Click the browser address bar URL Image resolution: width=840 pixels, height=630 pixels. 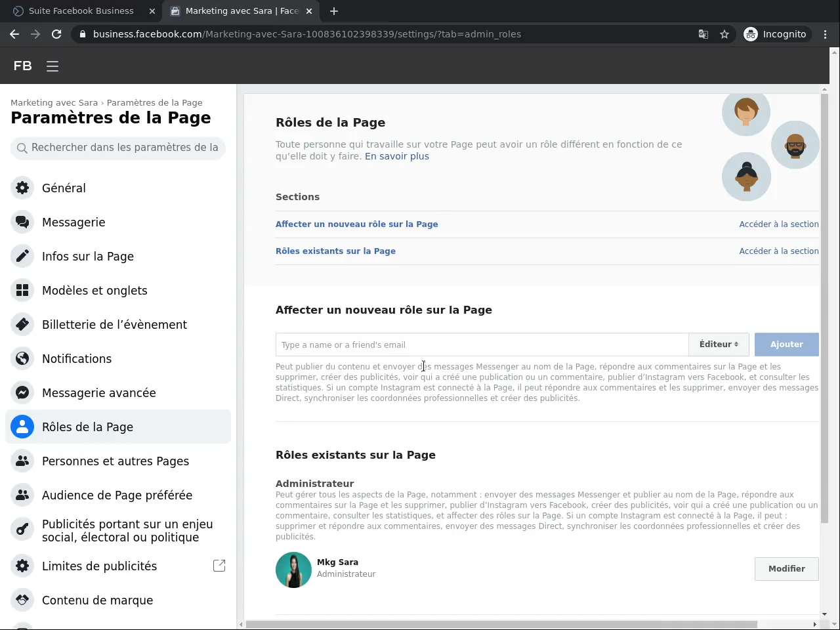tap(306, 34)
